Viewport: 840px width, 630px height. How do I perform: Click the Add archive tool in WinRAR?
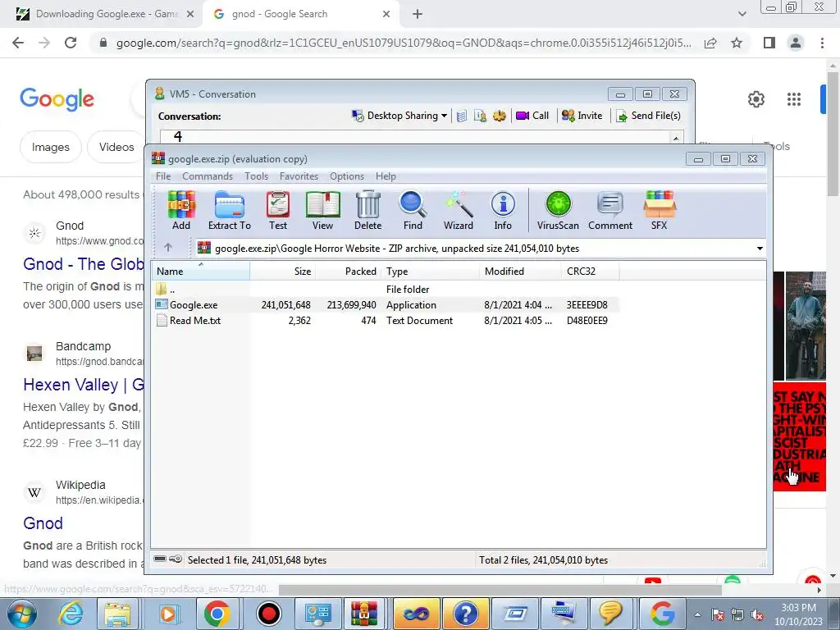pos(181,211)
